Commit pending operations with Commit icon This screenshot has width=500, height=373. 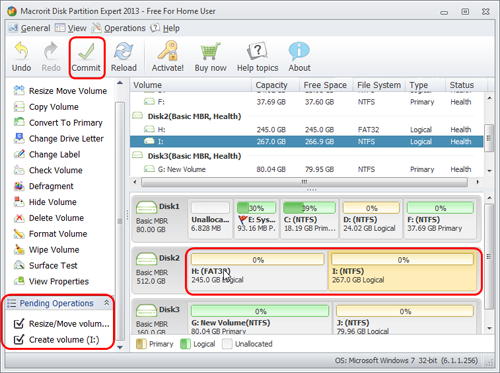(86, 57)
